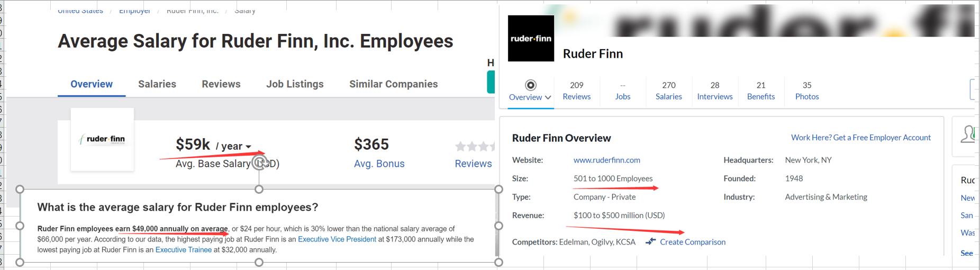Click the ruder finn logo on salary card
Image resolution: width=980 pixels, height=270 pixels.
[102, 139]
